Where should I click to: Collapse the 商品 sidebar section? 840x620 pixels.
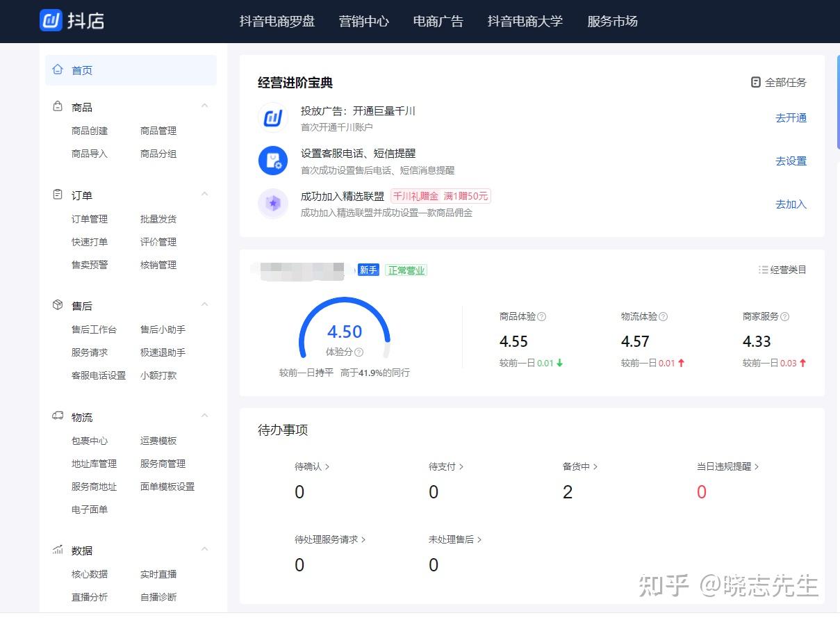click(x=204, y=106)
